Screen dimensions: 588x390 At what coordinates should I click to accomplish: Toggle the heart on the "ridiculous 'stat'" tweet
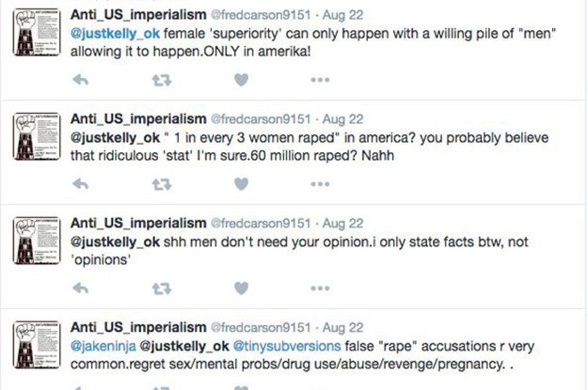point(241,184)
